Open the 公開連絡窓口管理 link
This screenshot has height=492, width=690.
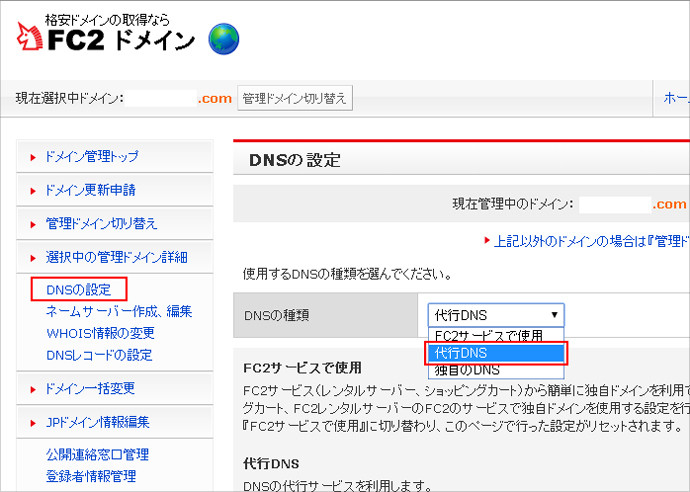pyautogui.click(x=97, y=454)
